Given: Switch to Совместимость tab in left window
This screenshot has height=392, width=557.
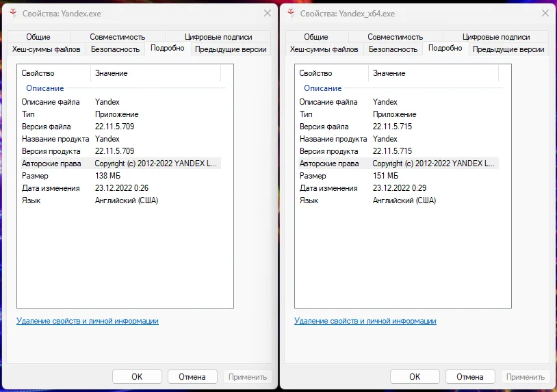Looking at the screenshot, I should (117, 37).
